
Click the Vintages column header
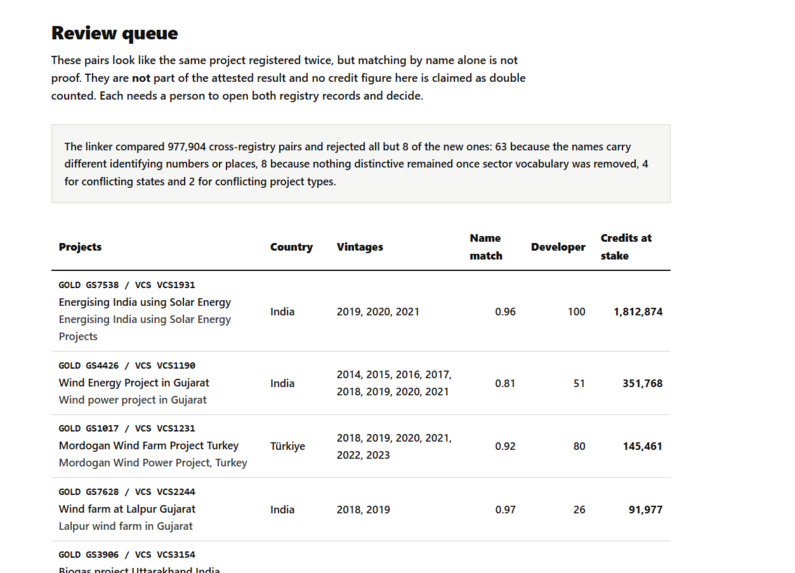pos(360,247)
